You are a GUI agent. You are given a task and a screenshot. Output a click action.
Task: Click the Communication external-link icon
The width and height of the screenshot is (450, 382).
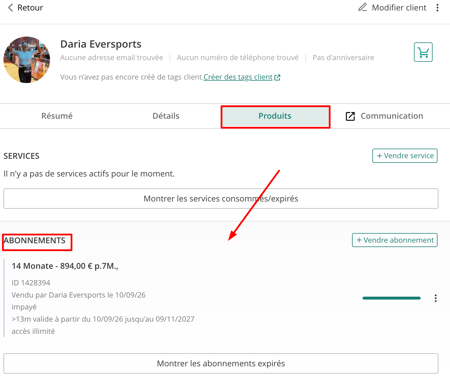click(x=350, y=116)
